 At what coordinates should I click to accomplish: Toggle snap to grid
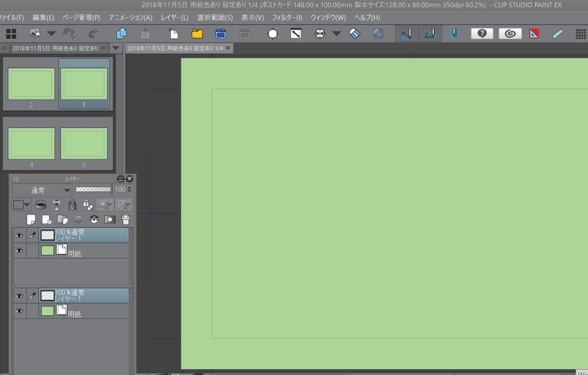454,34
